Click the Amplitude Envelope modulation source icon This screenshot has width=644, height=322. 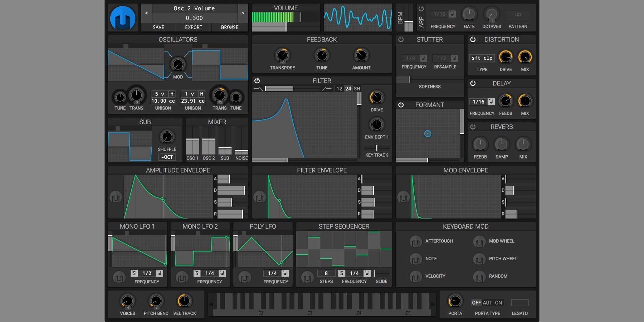(116, 197)
